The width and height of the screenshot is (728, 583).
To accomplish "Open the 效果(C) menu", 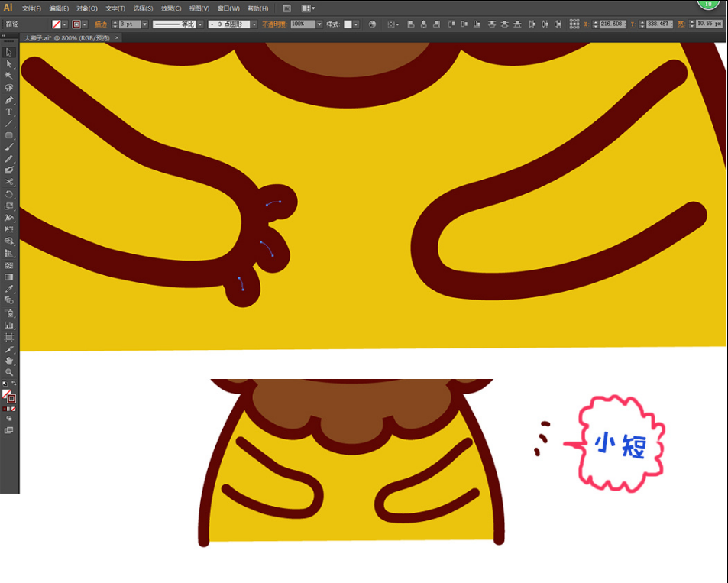I will click(171, 8).
